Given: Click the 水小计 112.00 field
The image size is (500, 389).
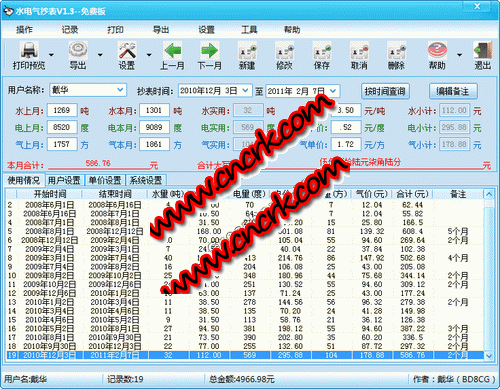Looking at the screenshot, I should [x=454, y=110].
